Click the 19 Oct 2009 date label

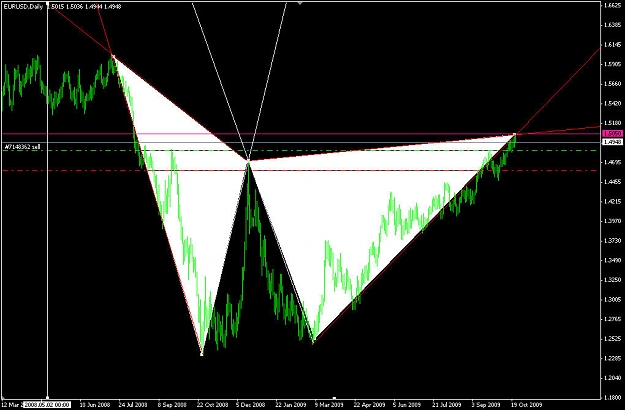point(527,405)
